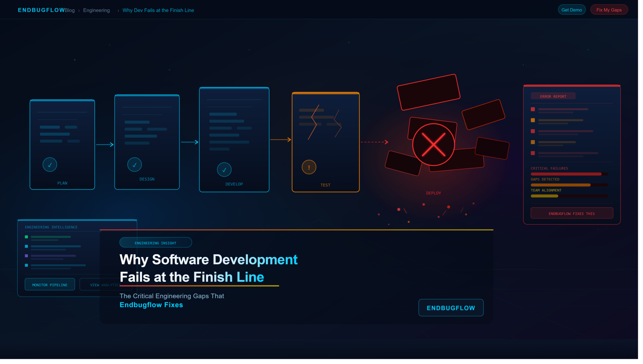Click the VIEW ANALYTICS button
The width and height of the screenshot is (643, 364).
point(105,284)
